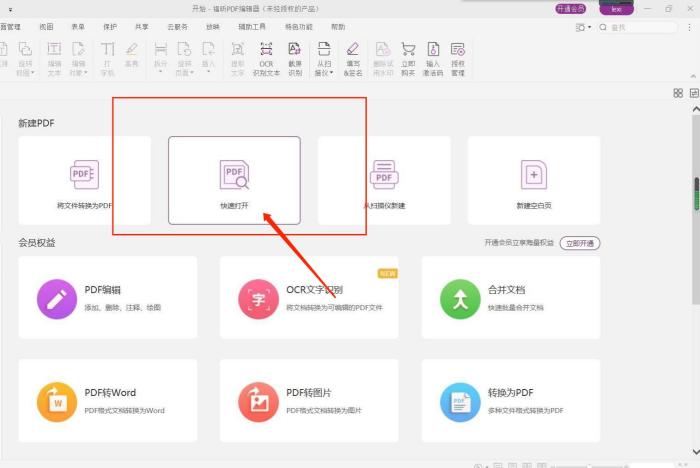Viewport: 700px width, 468px height.
Task: Select the 新建空白页 card
Action: tap(533, 180)
